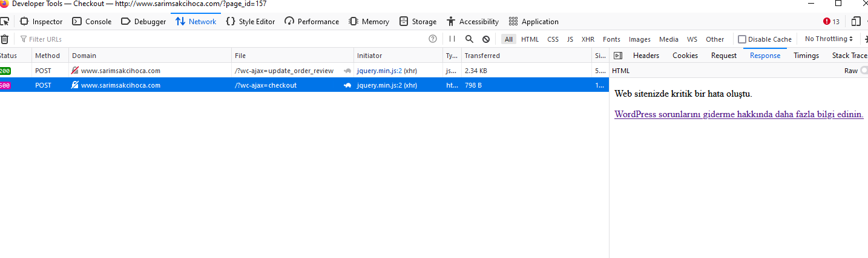Viewport: 868px width, 258px height.
Task: Filter requests by Other
Action: tap(715, 39)
